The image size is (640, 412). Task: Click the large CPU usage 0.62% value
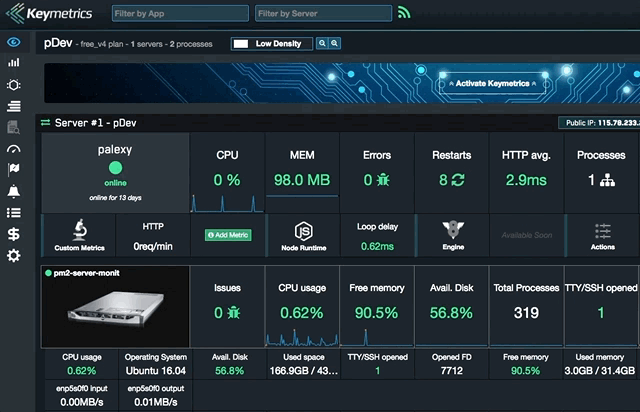tap(302, 313)
